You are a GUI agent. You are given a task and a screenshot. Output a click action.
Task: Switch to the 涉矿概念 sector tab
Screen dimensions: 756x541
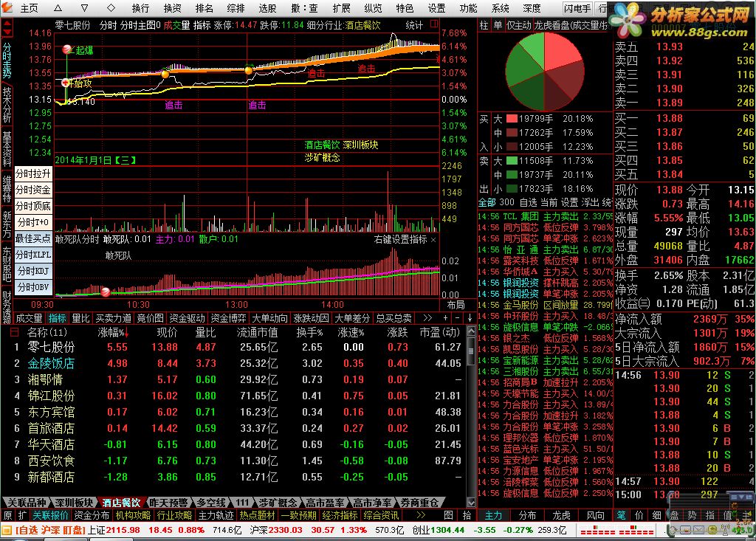(x=278, y=503)
